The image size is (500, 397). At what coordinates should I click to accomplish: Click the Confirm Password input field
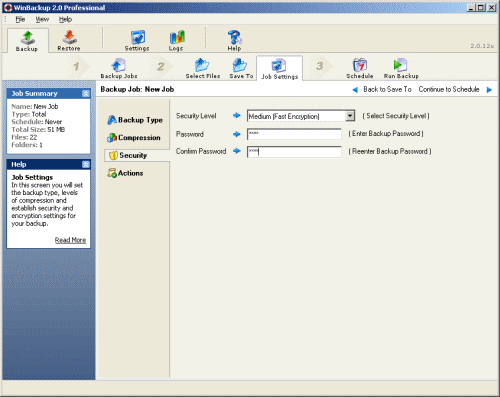click(294, 152)
